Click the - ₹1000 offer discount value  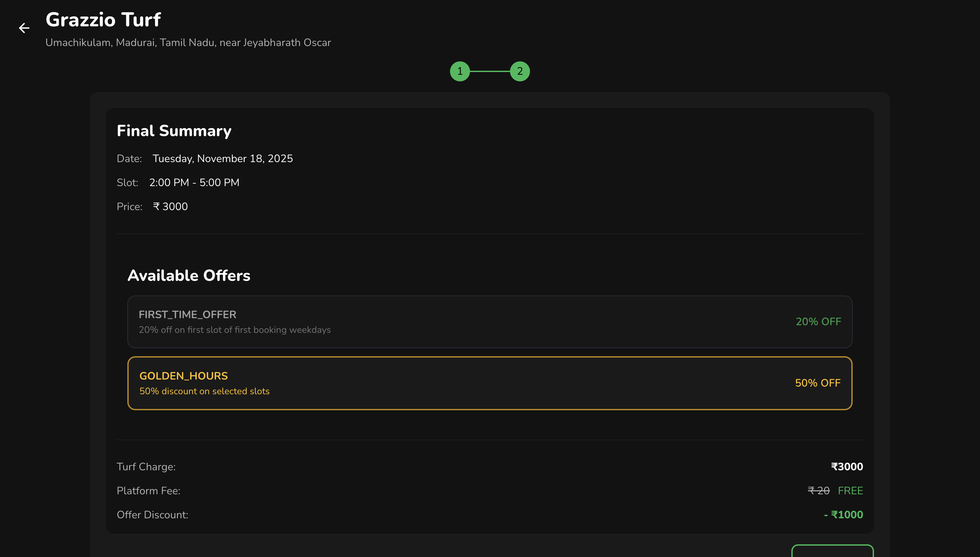pos(843,515)
